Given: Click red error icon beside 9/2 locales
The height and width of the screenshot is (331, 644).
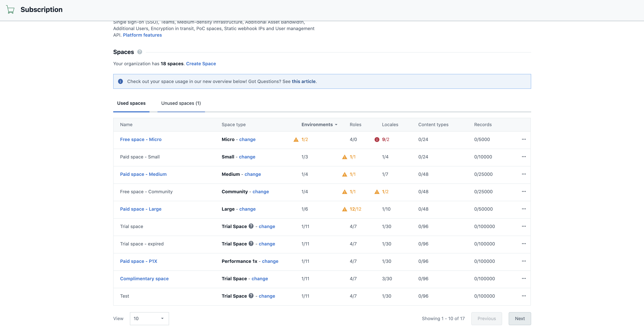Looking at the screenshot, I should pyautogui.click(x=377, y=140).
